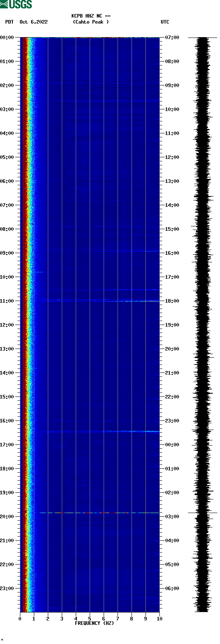
Task: Click the 17:00 PDT time label
Action: click(x=7, y=445)
